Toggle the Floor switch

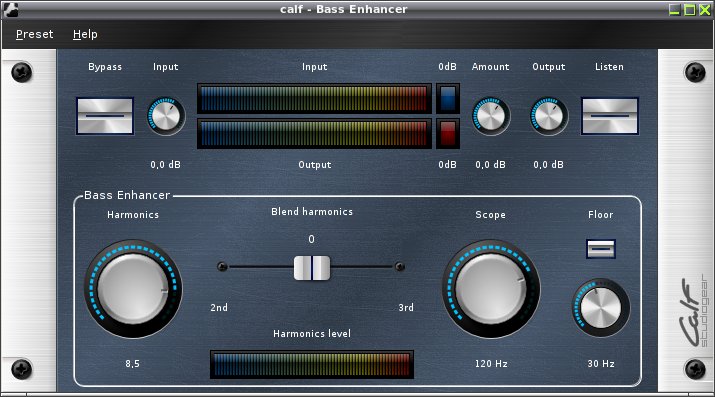(x=601, y=249)
